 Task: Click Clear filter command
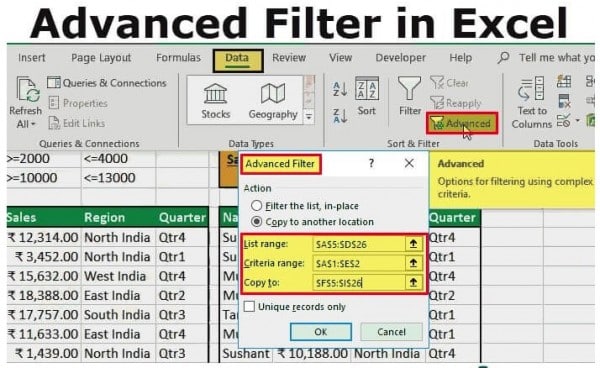coord(450,83)
